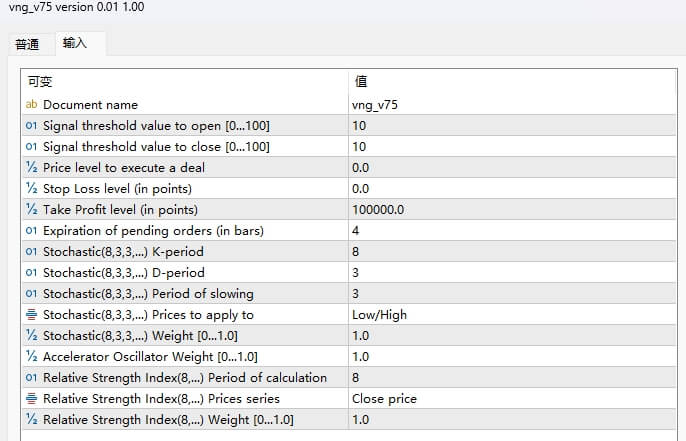Edit the Take Profit value 100000.0
Screen dimensions: 686x441
[510, 210]
